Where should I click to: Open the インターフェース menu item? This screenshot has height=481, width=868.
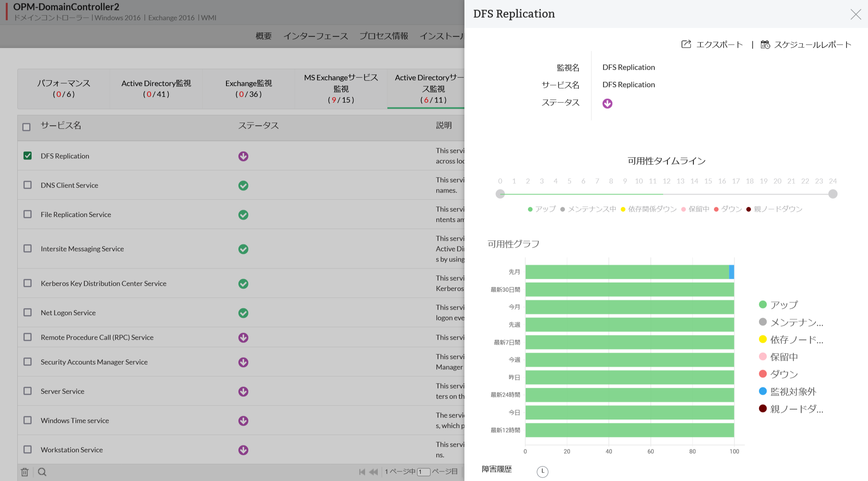click(315, 36)
